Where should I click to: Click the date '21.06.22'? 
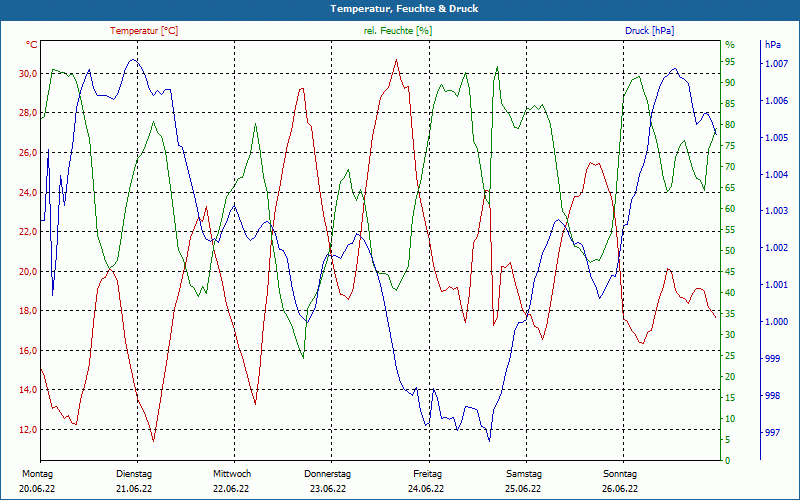pos(134,489)
